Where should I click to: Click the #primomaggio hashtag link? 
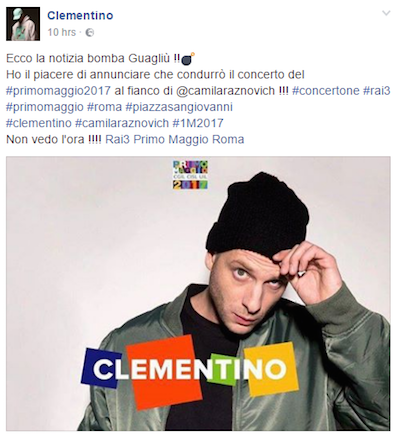coord(45,107)
